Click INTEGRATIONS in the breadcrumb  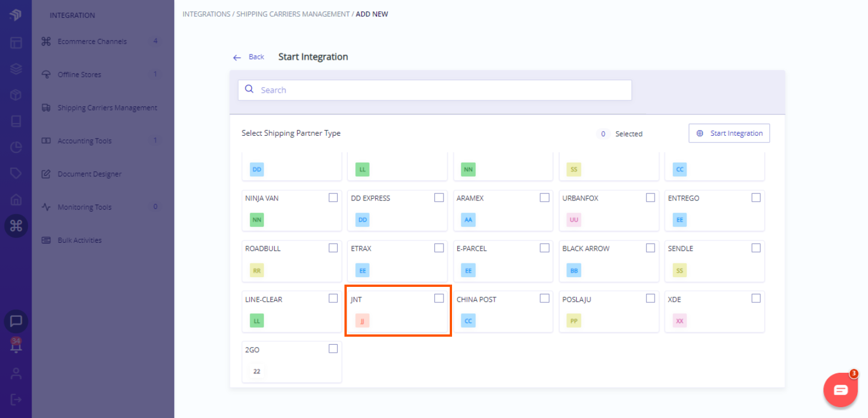[x=207, y=14]
